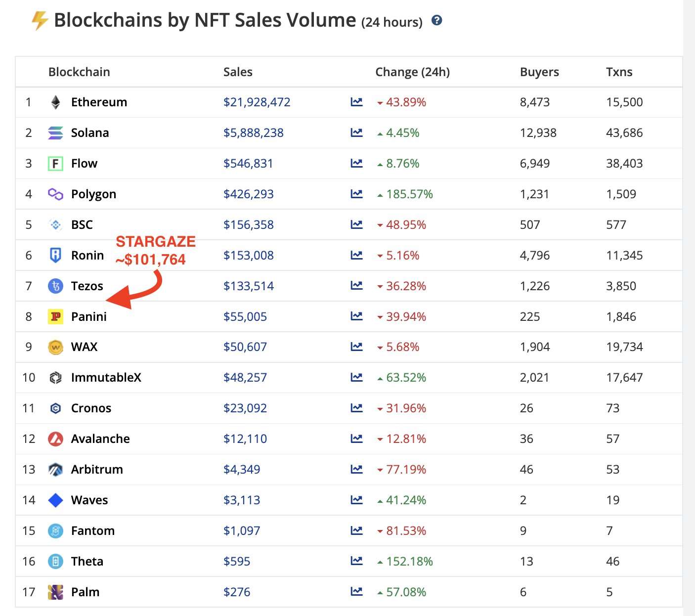
Task: Click the Waves blue diamond logo
Action: (x=55, y=500)
